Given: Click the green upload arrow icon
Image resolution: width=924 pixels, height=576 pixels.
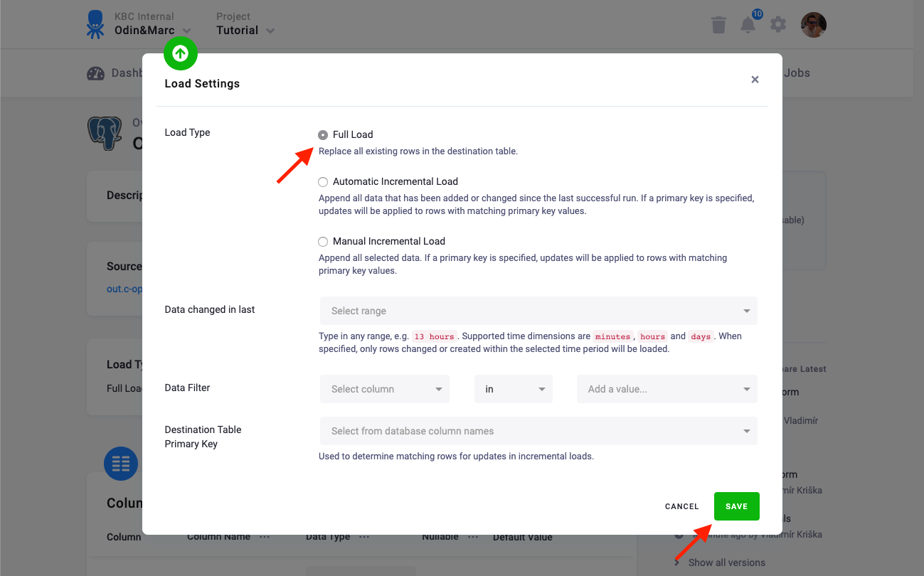Looking at the screenshot, I should click(x=181, y=53).
